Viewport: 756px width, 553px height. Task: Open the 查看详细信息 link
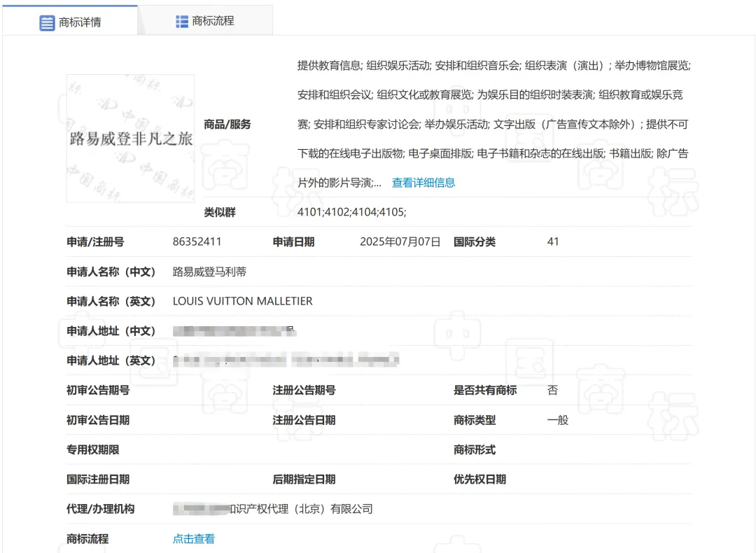(423, 183)
